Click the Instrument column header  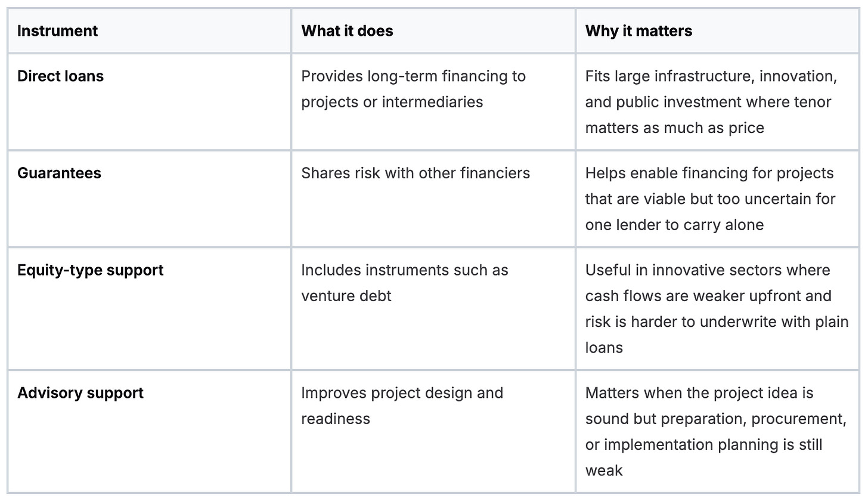pyautogui.click(x=58, y=31)
